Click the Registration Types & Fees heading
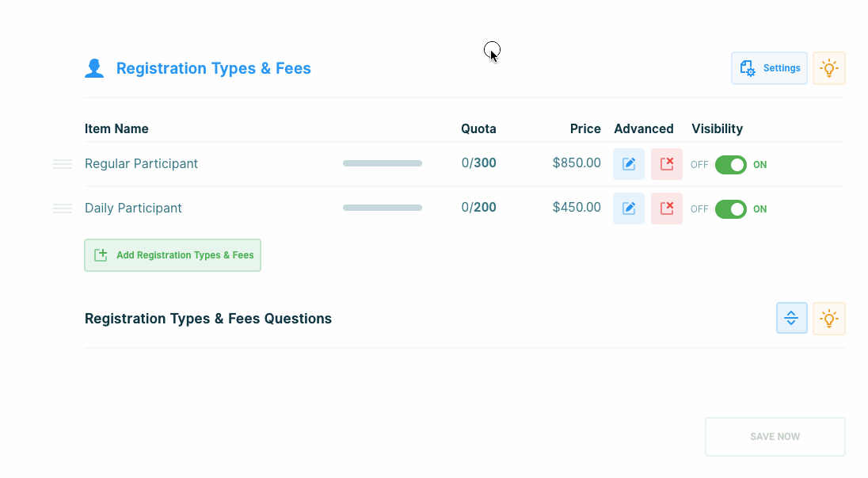The width and height of the screenshot is (868, 478). [213, 69]
